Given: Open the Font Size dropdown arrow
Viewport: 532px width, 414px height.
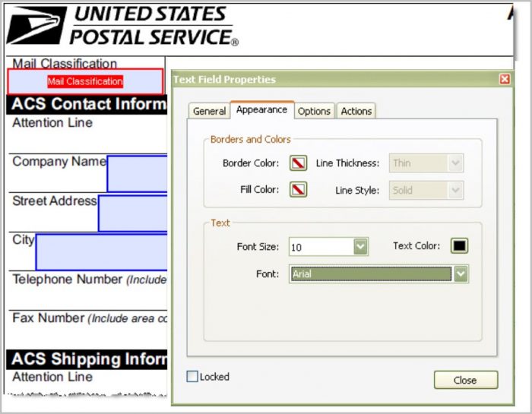Looking at the screenshot, I should click(x=361, y=247).
